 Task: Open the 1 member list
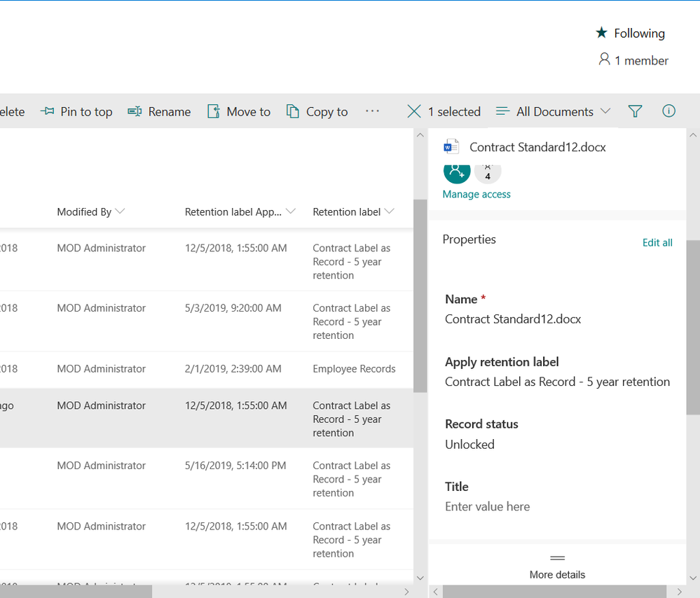633,60
